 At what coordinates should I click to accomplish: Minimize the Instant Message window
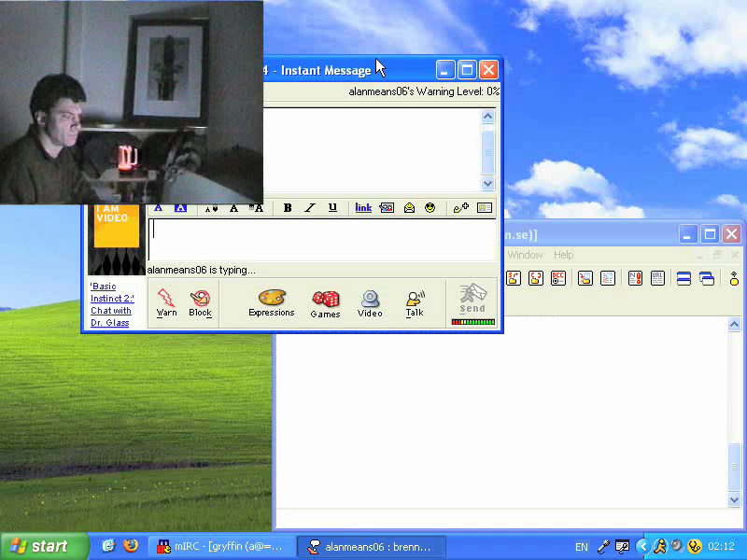(x=445, y=71)
